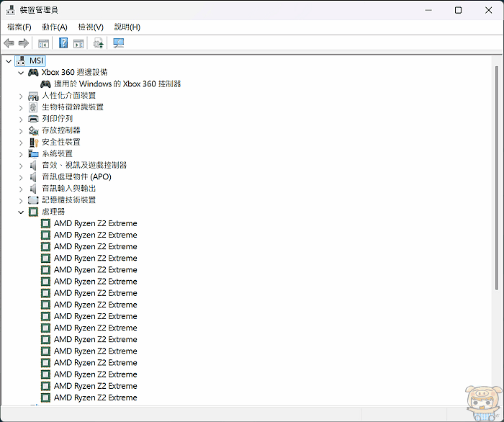Expand the 列印佇列 node
The height and width of the screenshot is (422, 504).
[21, 120]
